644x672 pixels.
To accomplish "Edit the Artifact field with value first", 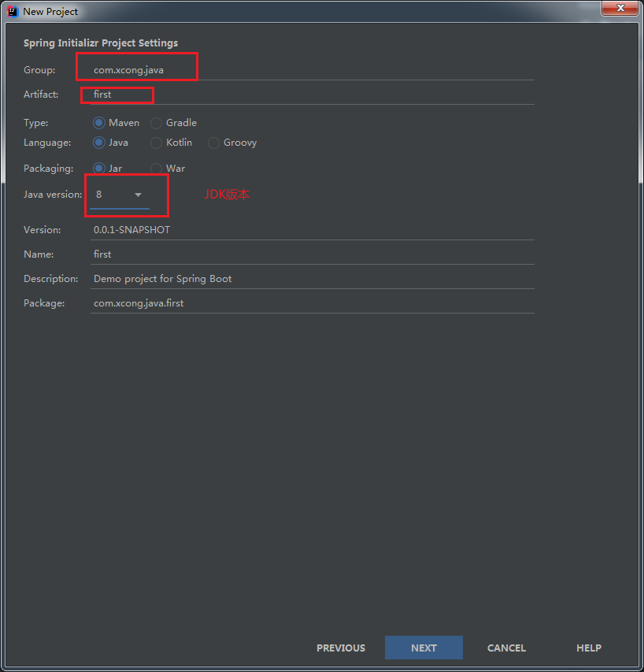I will (x=312, y=95).
